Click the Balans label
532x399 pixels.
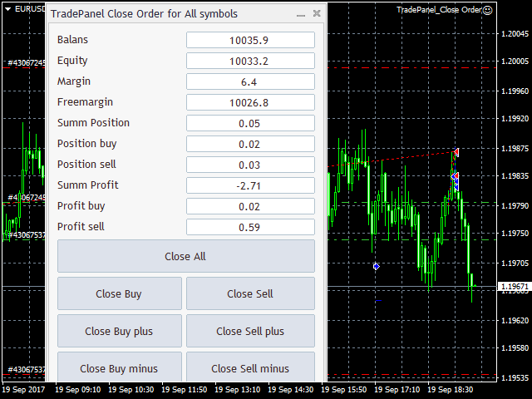(72, 40)
